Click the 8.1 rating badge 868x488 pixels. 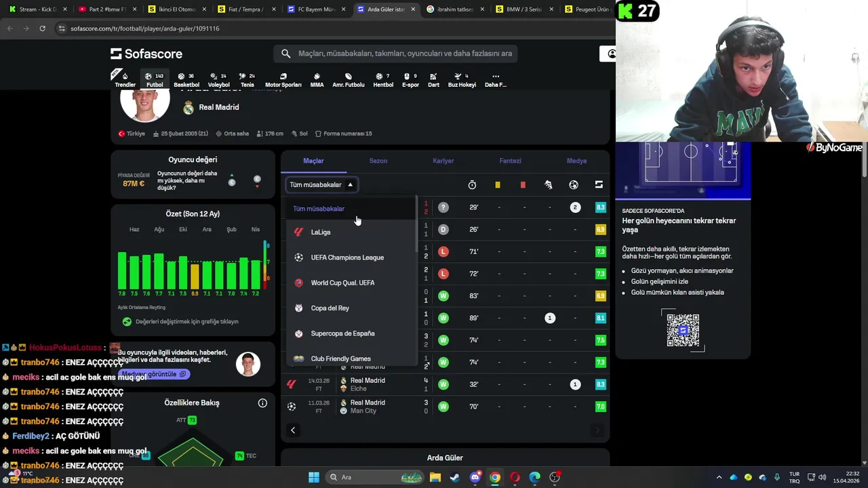(600, 318)
